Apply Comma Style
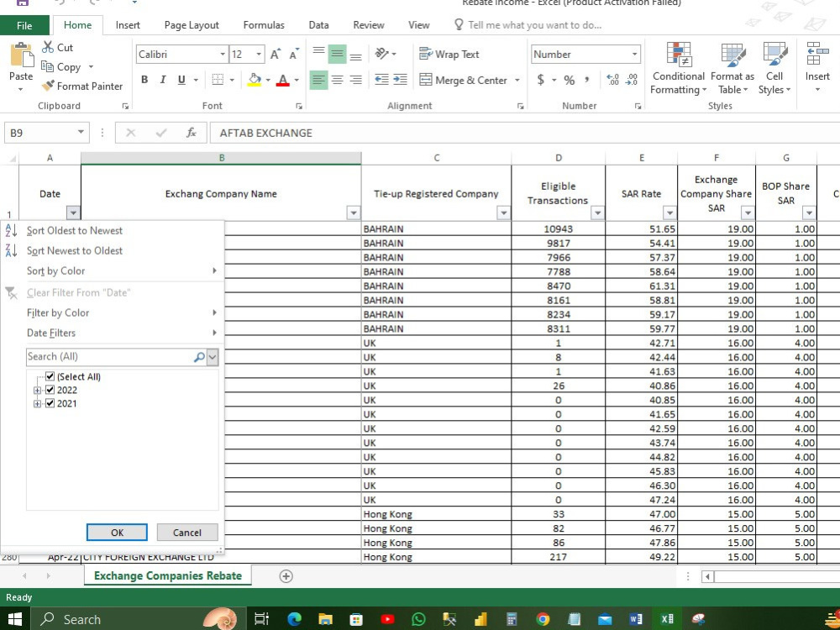 pyautogui.click(x=588, y=80)
